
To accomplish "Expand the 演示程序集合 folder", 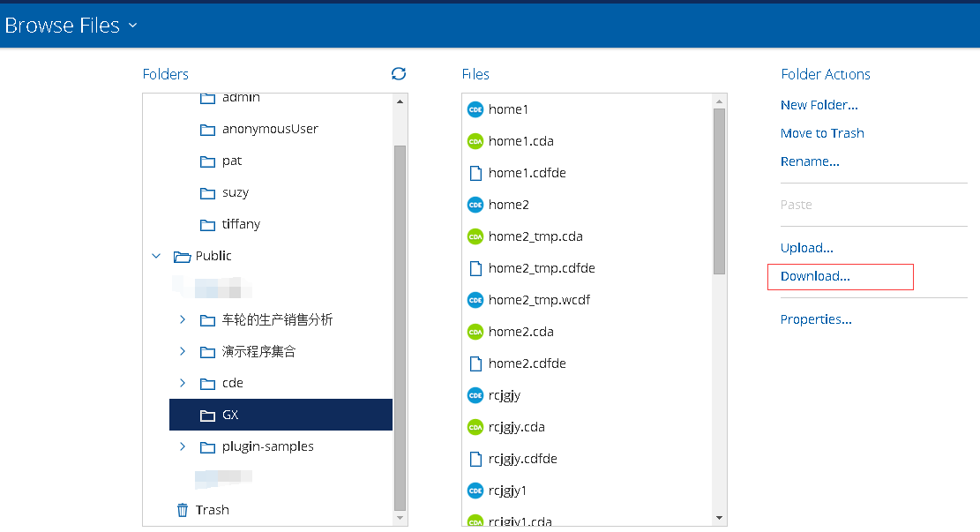I will tap(183, 351).
